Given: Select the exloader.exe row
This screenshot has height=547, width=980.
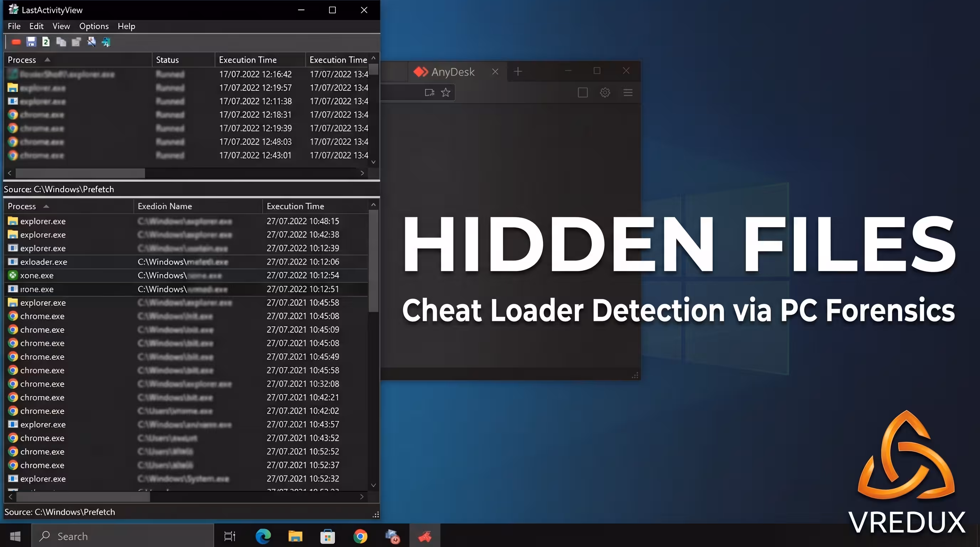Looking at the screenshot, I should click(x=186, y=262).
